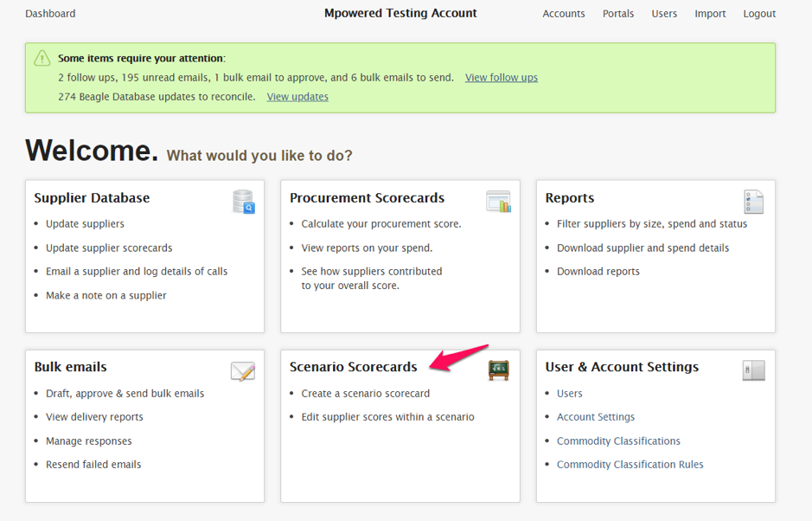Click the '274 Beagle Database updates to reconcile' text
Screen dimensions: 812x521
click(157, 97)
